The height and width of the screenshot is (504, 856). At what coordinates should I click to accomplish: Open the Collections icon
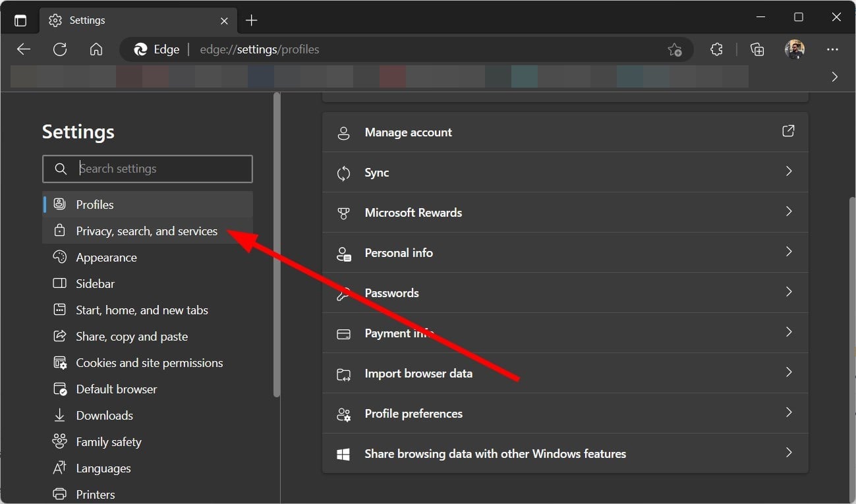point(757,49)
